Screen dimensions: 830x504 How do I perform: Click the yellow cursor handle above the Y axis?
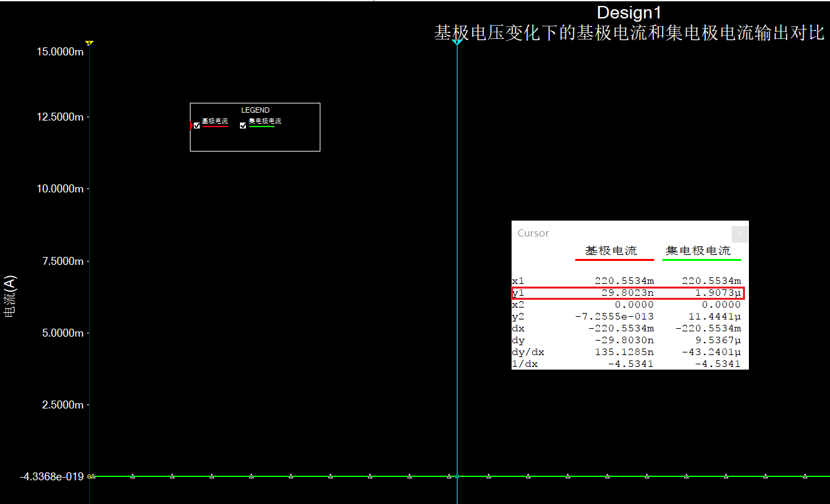click(89, 43)
